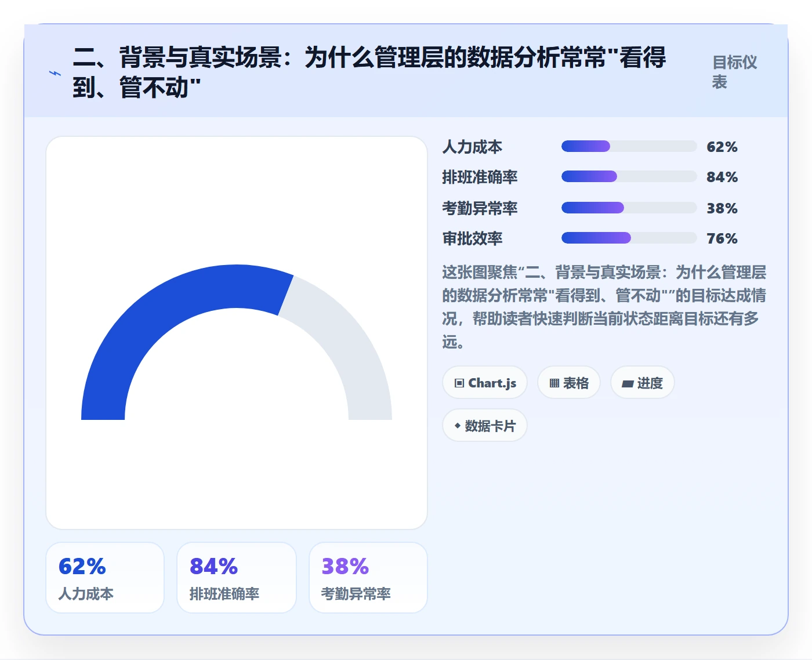Click the 考勤异常率 progress bar
This screenshot has width=812, height=660.
[629, 208]
